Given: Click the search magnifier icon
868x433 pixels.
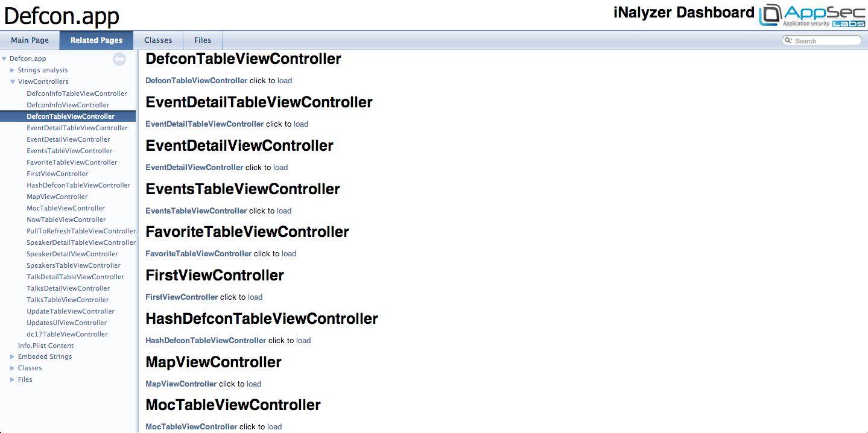Looking at the screenshot, I should (x=788, y=40).
